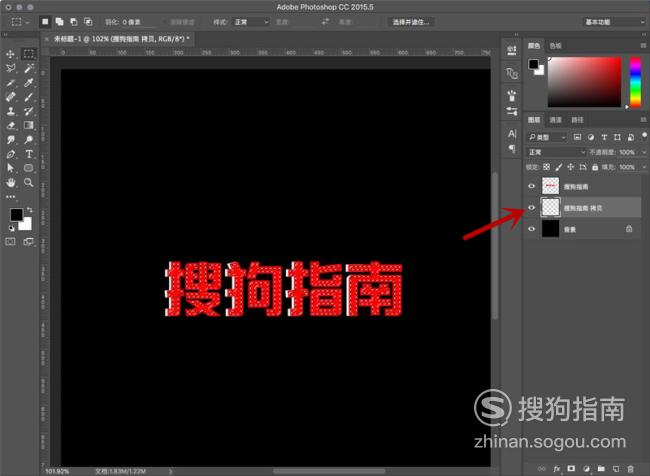Open the layer Fill dropdown arrow
This screenshot has width=650, height=476.
pyautogui.click(x=644, y=167)
